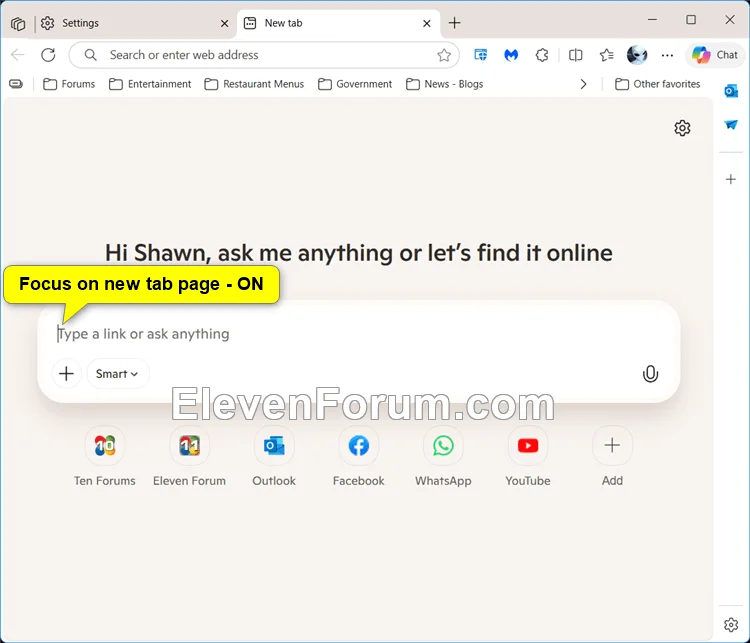Open the Facebook quick link
Viewport: 750px width, 643px height.
pyautogui.click(x=359, y=457)
